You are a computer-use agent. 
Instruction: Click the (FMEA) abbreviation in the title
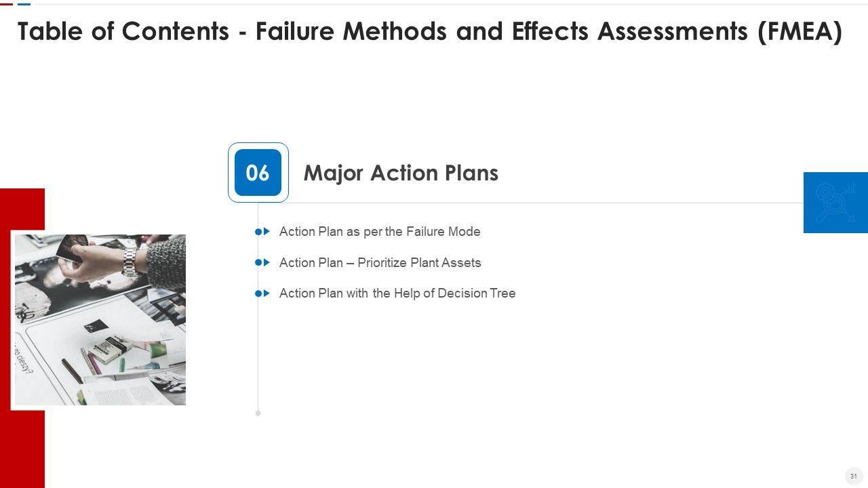coord(800,31)
